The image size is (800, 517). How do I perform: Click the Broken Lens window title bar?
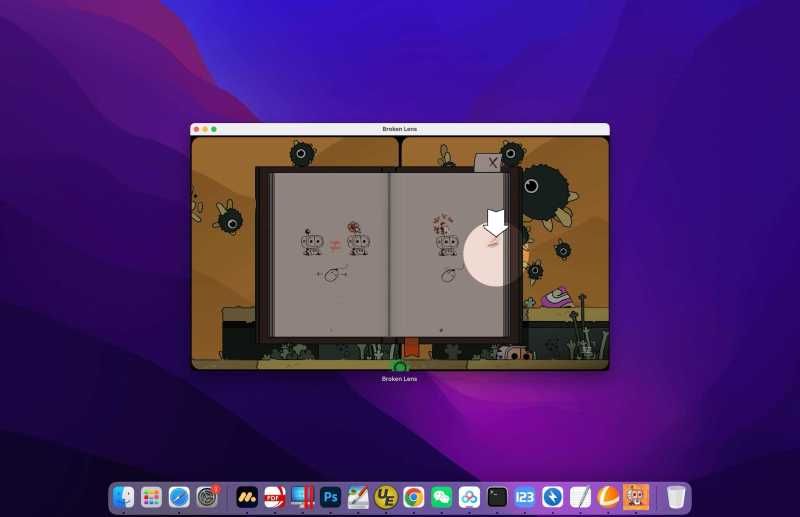click(399, 129)
